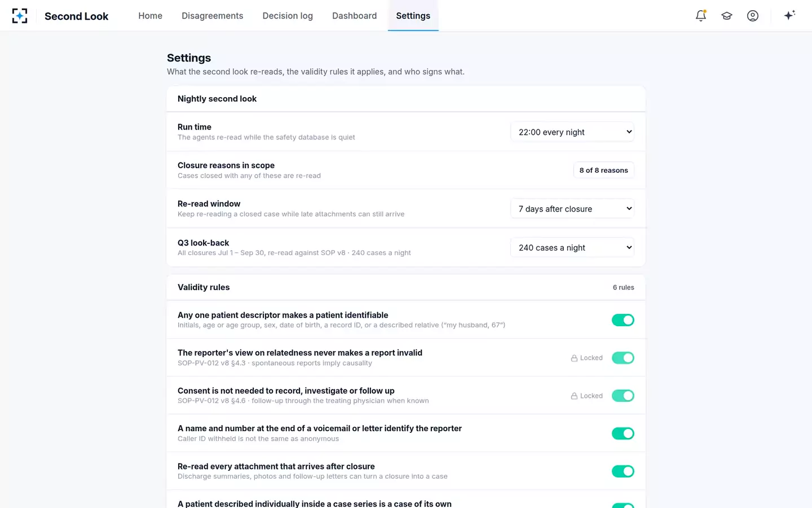The height and width of the screenshot is (508, 812).
Task: Go to the Home page link
Action: pyautogui.click(x=151, y=16)
